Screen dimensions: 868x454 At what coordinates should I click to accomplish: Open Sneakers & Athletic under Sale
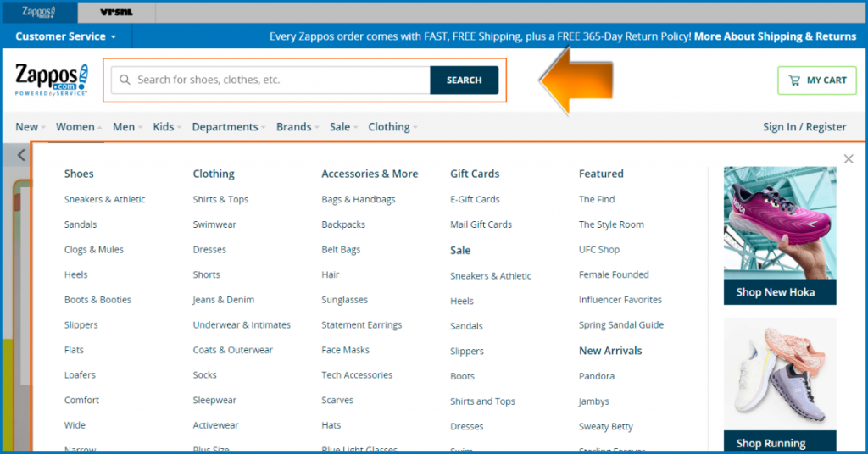(x=491, y=276)
